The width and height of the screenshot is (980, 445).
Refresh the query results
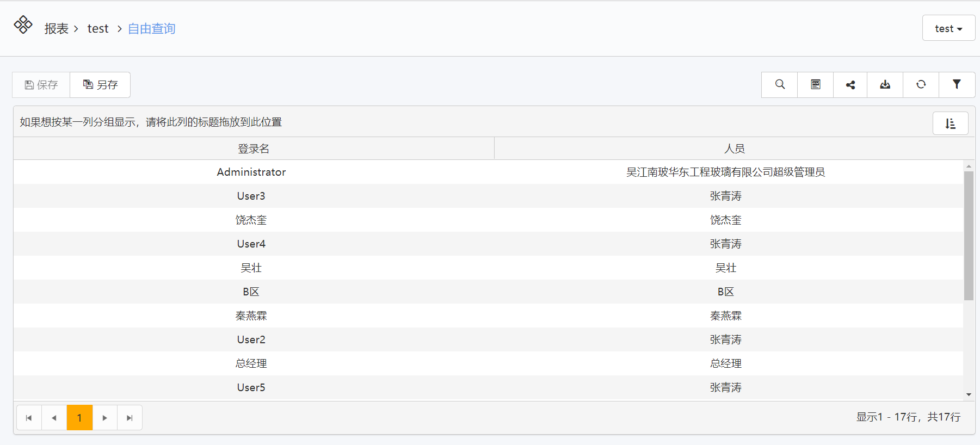point(921,84)
